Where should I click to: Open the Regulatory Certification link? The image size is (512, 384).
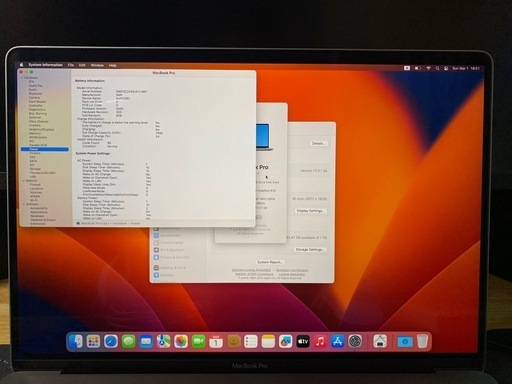[x=292, y=270]
